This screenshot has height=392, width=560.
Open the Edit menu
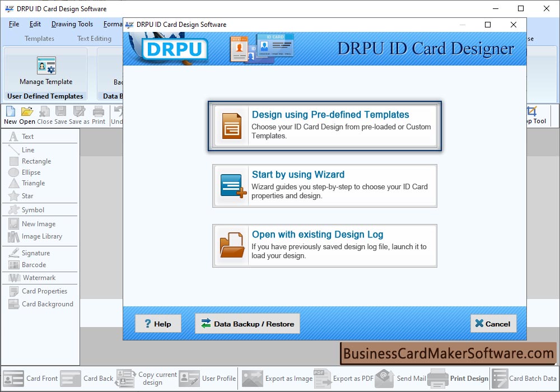35,24
